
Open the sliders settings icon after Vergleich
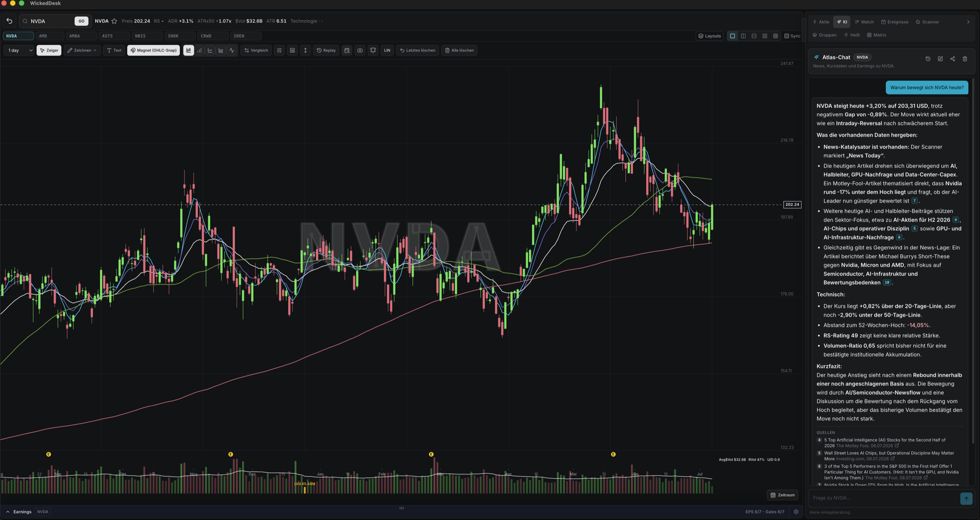(x=279, y=50)
